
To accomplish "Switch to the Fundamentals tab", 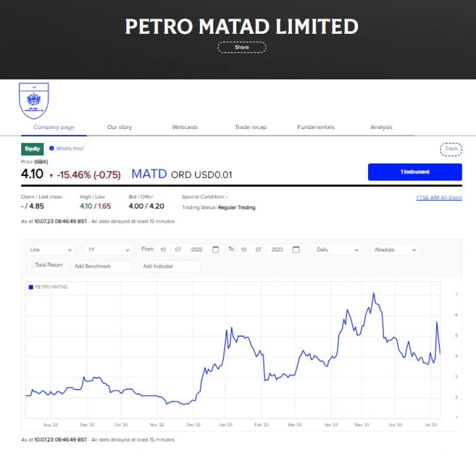I will tap(316, 127).
